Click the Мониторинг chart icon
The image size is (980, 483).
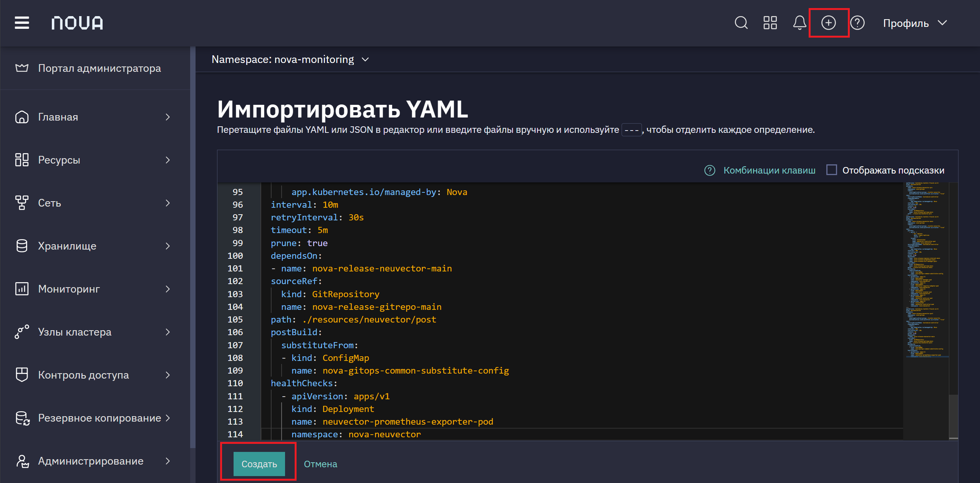22,289
